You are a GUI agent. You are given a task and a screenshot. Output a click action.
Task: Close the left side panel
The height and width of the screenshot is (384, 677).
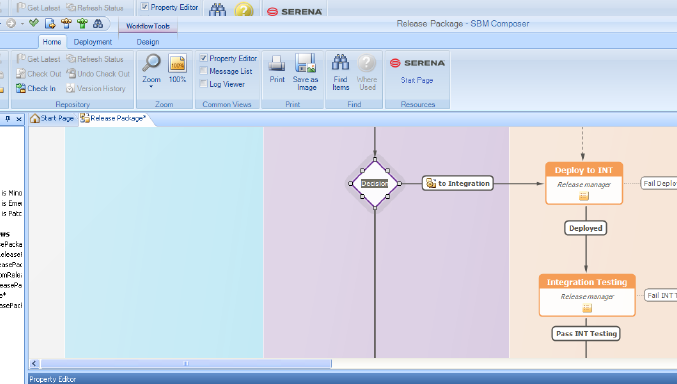click(x=19, y=119)
